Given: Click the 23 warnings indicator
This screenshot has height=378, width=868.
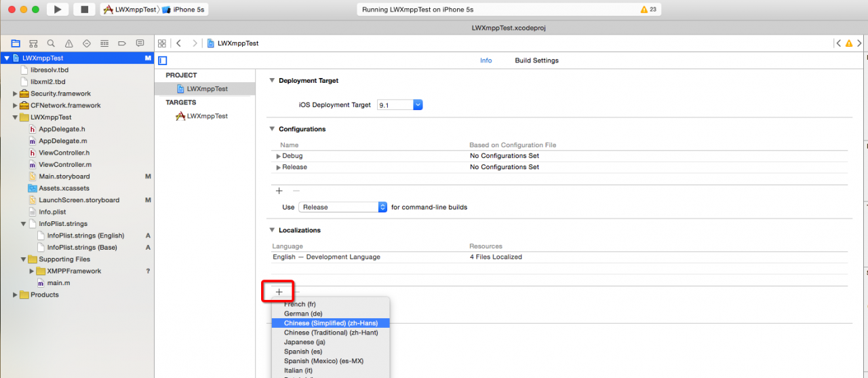Looking at the screenshot, I should (648, 10).
